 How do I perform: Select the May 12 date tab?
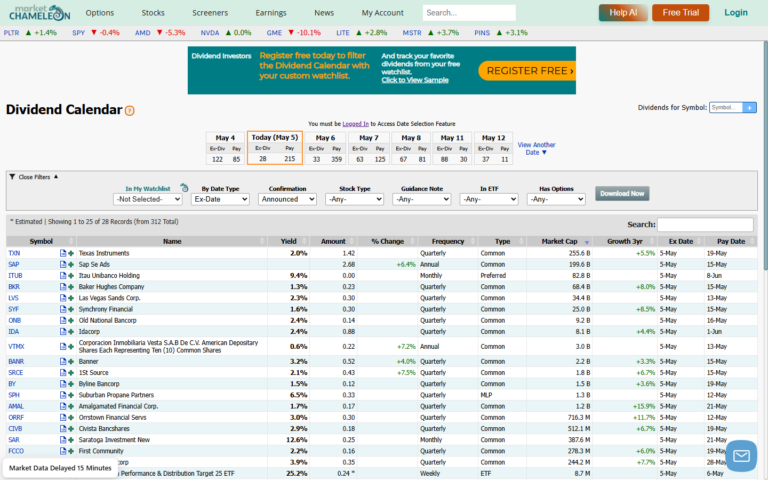(493, 148)
